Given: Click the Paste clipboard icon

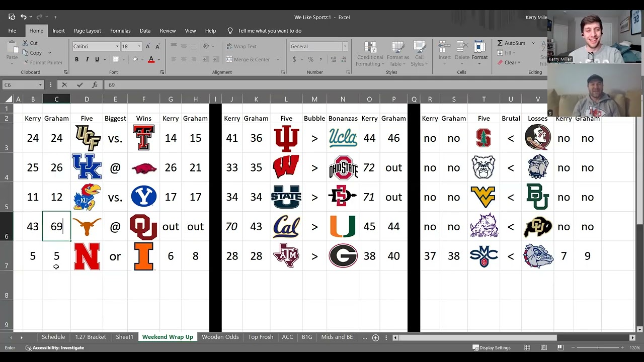Looking at the screenshot, I should coord(12,47).
